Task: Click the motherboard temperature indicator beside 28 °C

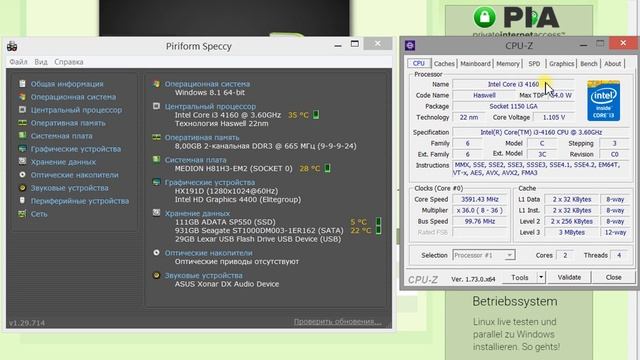Action: coord(327,168)
